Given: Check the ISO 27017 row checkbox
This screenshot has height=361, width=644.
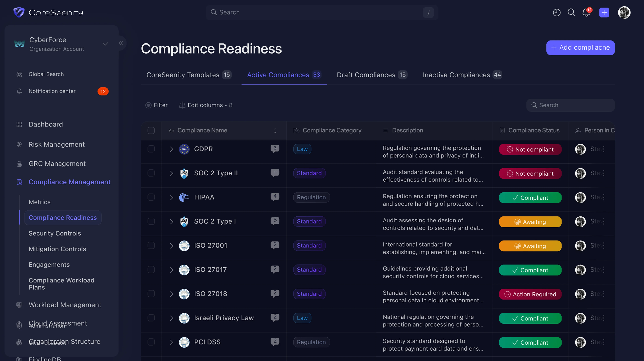Looking at the screenshot, I should pyautogui.click(x=151, y=270).
